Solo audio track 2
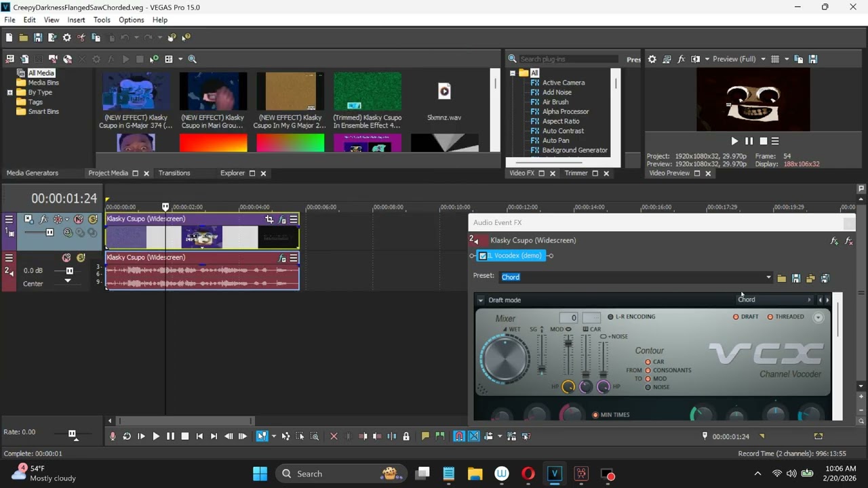Image resolution: width=868 pixels, height=488 pixels. (x=81, y=258)
